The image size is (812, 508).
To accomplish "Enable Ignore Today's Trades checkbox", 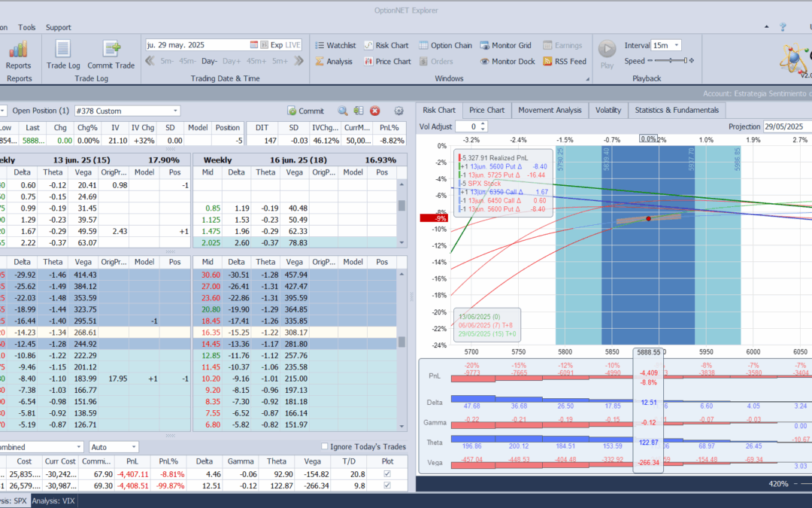I will [325, 447].
